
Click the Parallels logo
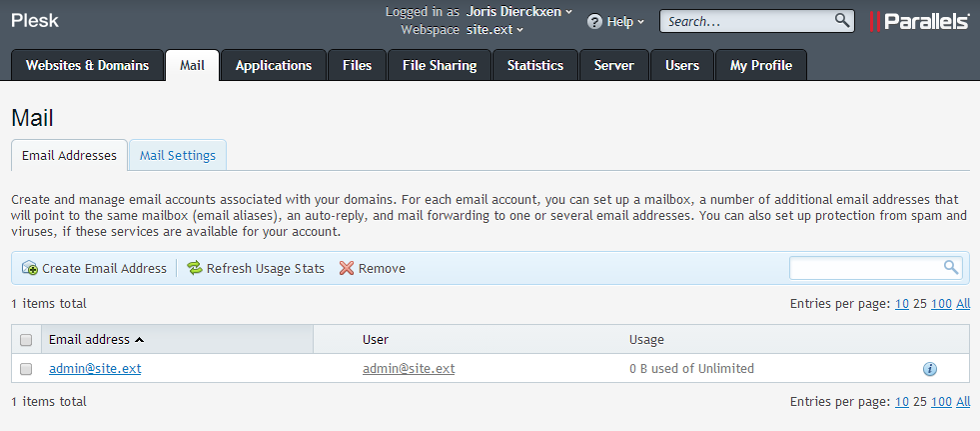pyautogui.click(x=919, y=21)
